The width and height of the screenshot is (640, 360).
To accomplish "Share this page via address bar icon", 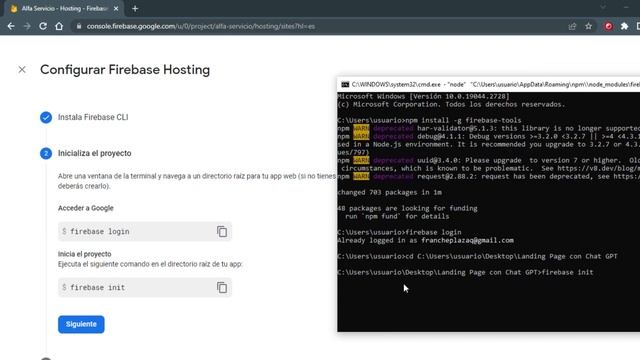I will (572, 26).
